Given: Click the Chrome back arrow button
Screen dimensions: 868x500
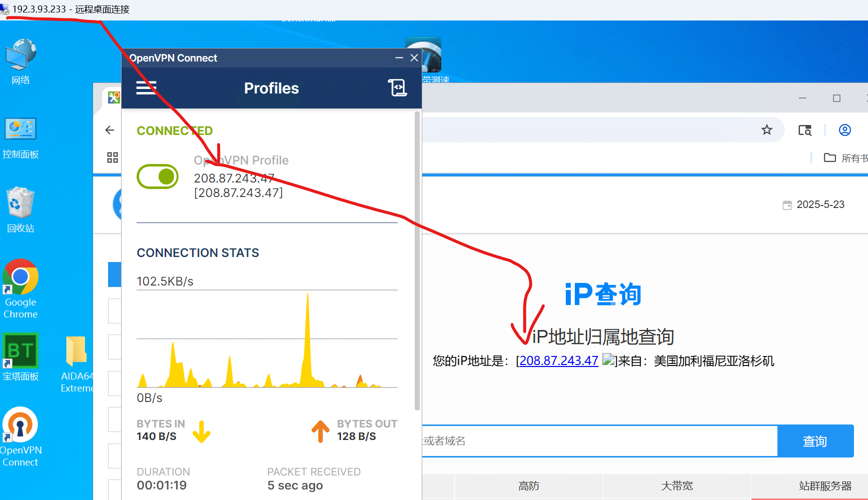Looking at the screenshot, I should (x=110, y=130).
